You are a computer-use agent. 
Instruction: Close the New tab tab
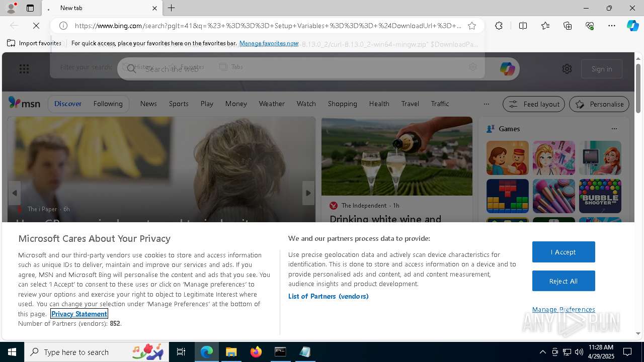pos(154,8)
